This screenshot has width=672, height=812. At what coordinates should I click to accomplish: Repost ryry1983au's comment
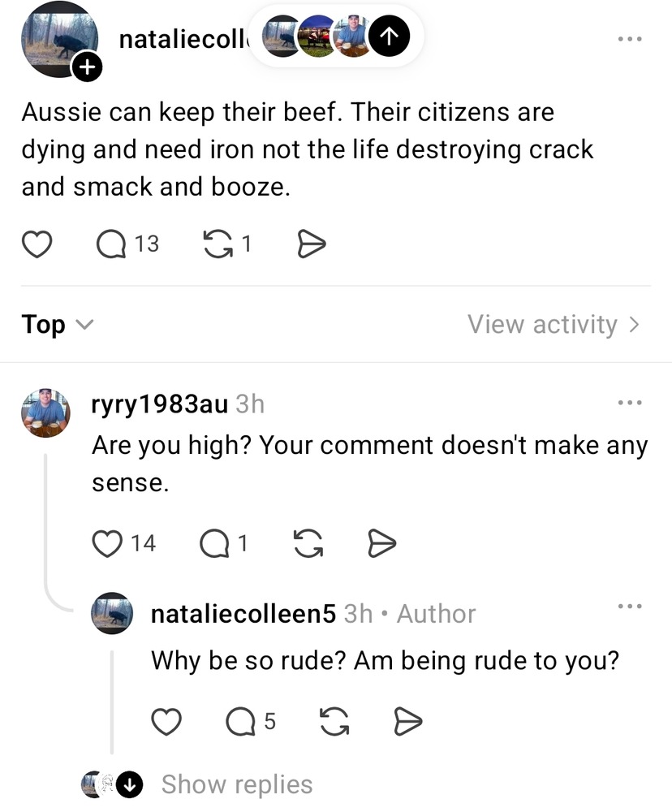click(x=308, y=543)
